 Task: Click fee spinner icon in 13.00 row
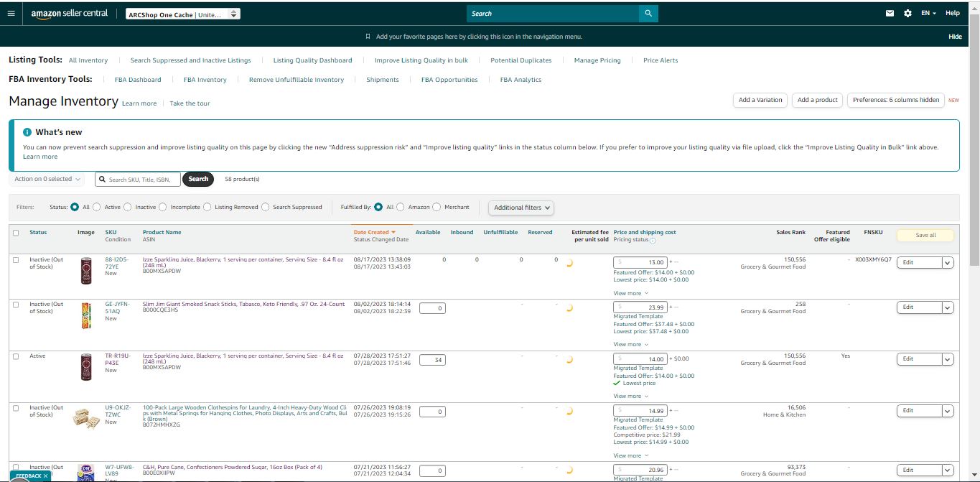[570, 263]
